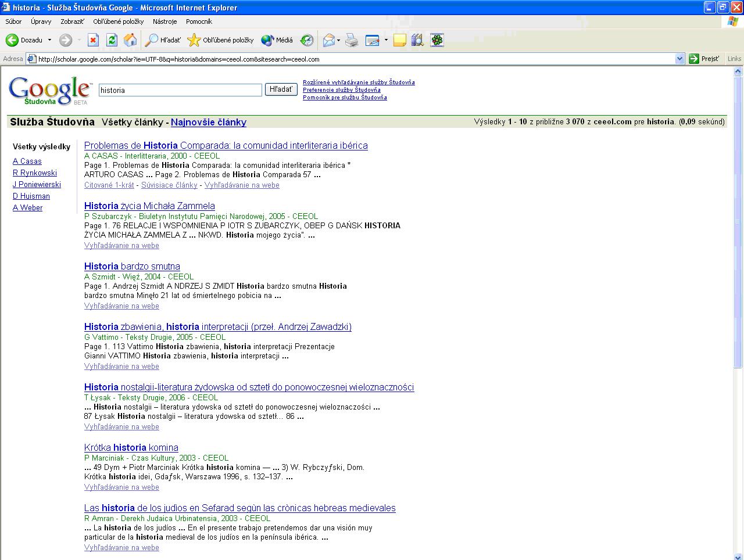
Task: Open the Obľúbené položky menu
Action: [x=118, y=21]
